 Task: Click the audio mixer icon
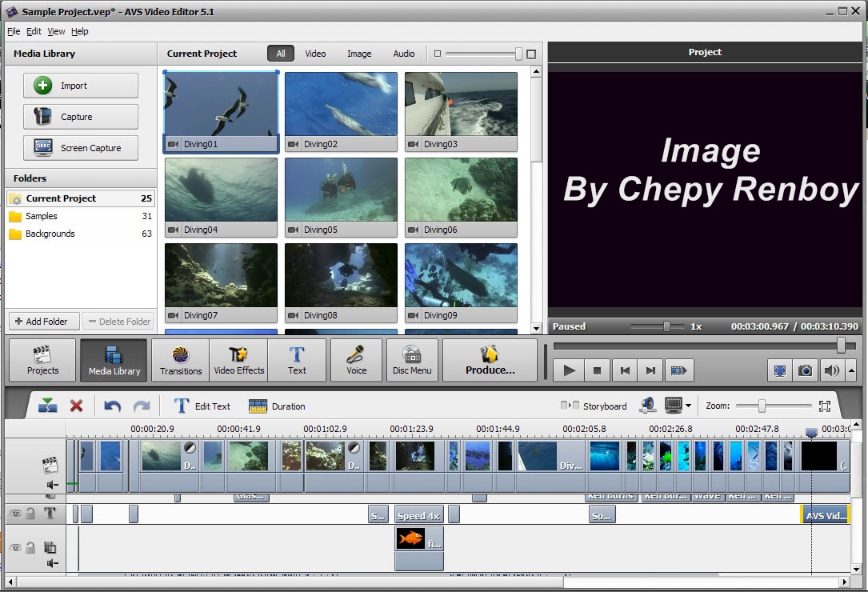(x=648, y=406)
